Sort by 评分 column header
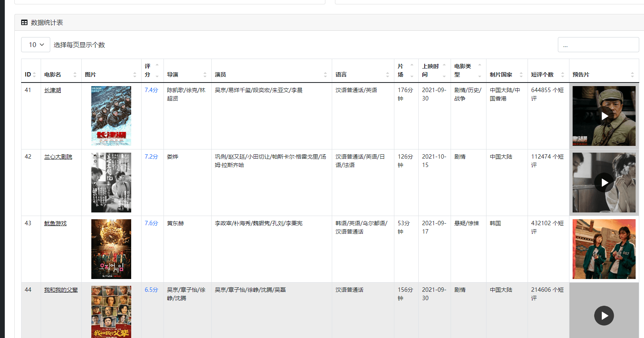The width and height of the screenshot is (644, 338). point(152,71)
